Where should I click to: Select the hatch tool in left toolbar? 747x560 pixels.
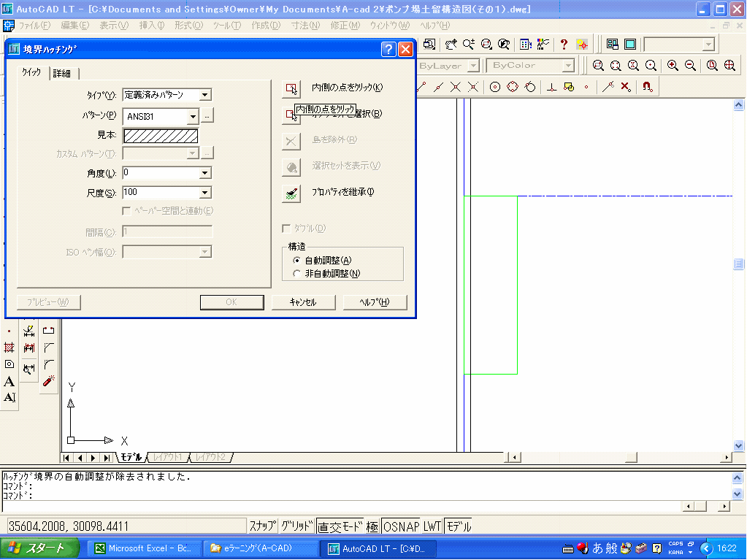(9, 348)
